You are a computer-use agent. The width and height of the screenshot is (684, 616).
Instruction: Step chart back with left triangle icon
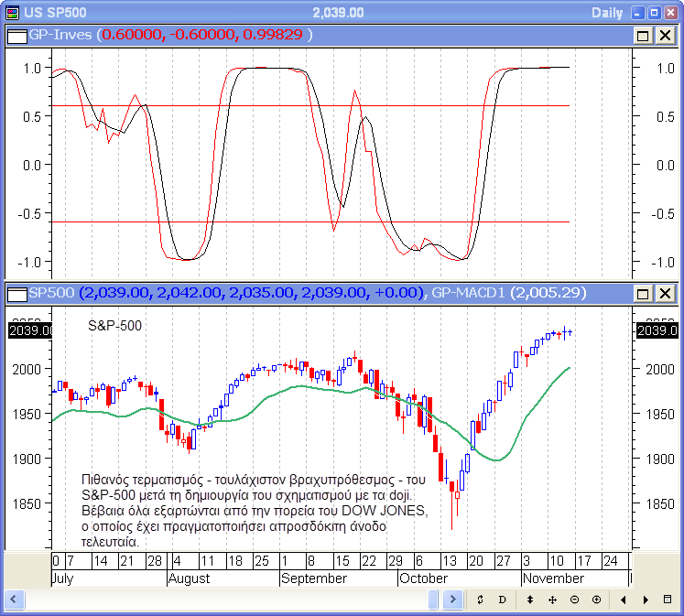tap(624, 600)
